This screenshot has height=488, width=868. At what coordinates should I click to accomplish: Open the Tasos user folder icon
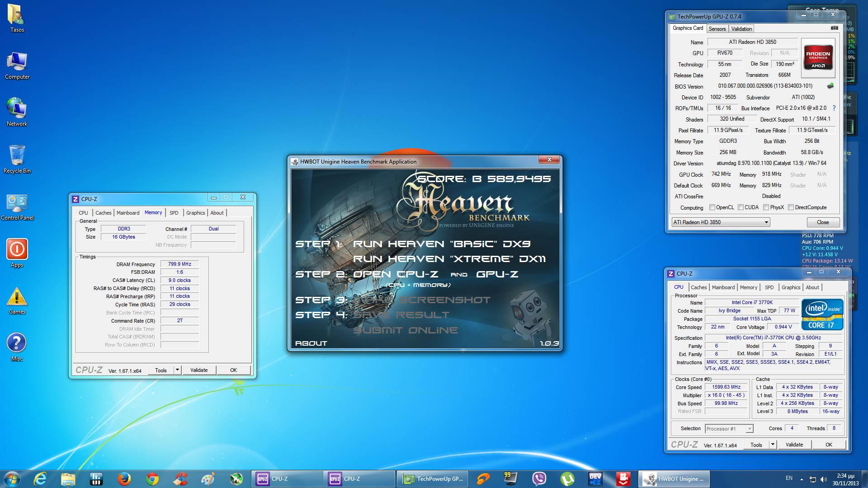(17, 19)
